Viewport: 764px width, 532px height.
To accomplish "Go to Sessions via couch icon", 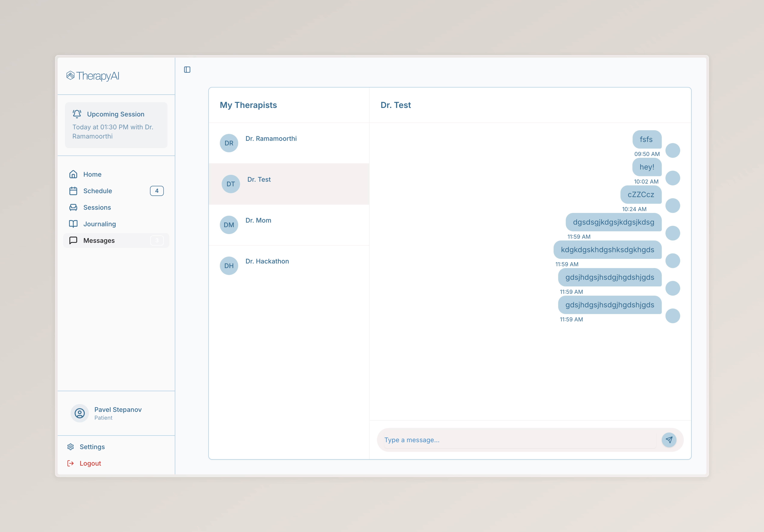I will pyautogui.click(x=73, y=208).
